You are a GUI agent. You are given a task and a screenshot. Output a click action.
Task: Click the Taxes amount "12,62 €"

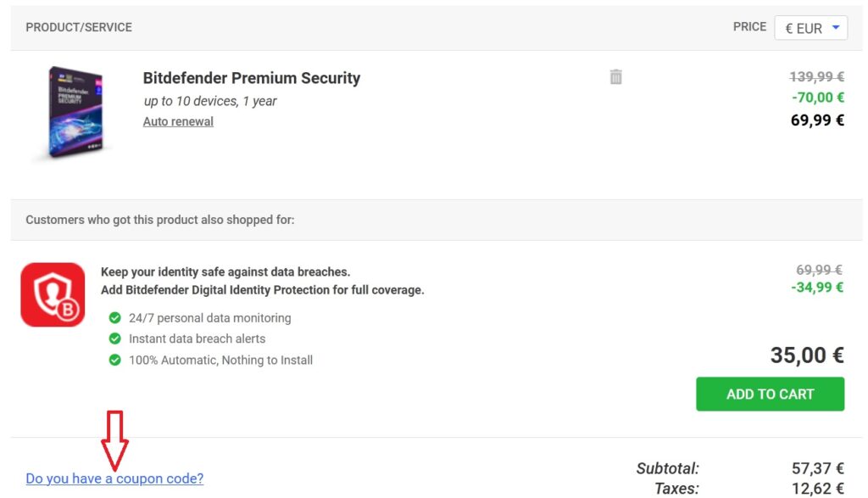(x=815, y=488)
